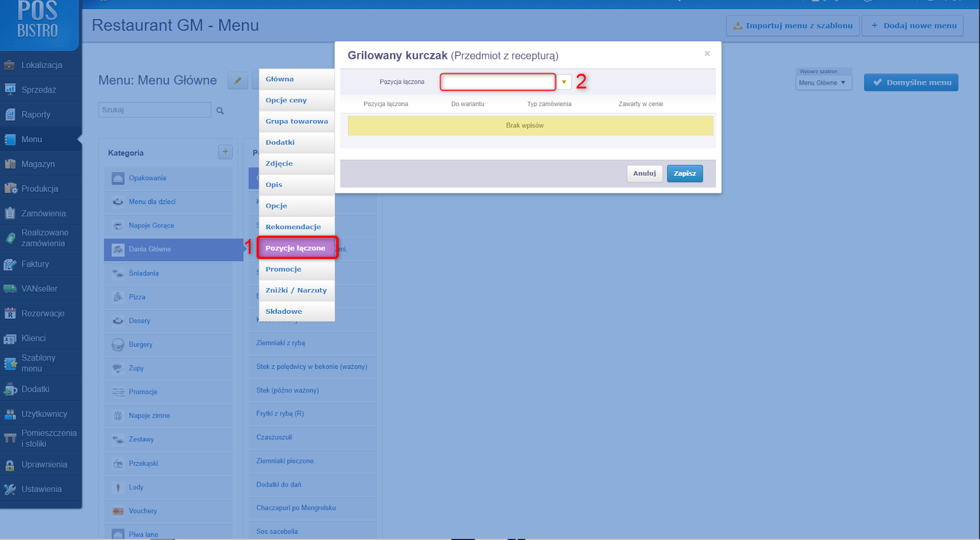Viewport: 980px width, 540px height.
Task: Click the Uprawnienia lock icon
Action: tap(10, 465)
